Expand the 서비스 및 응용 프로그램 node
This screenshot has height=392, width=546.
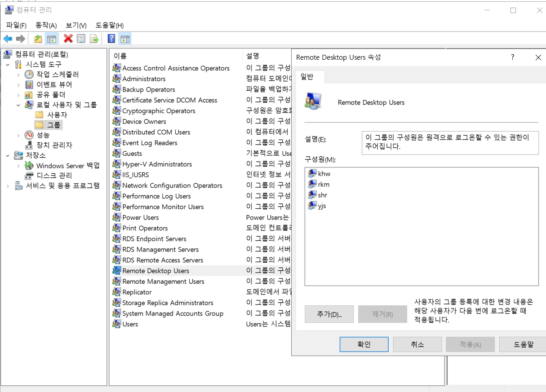(x=8, y=185)
